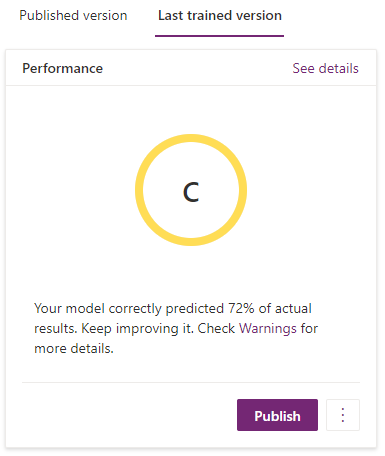The height and width of the screenshot is (456, 385).
Task: Click the empty area inside the yellow ring
Action: coord(191,218)
